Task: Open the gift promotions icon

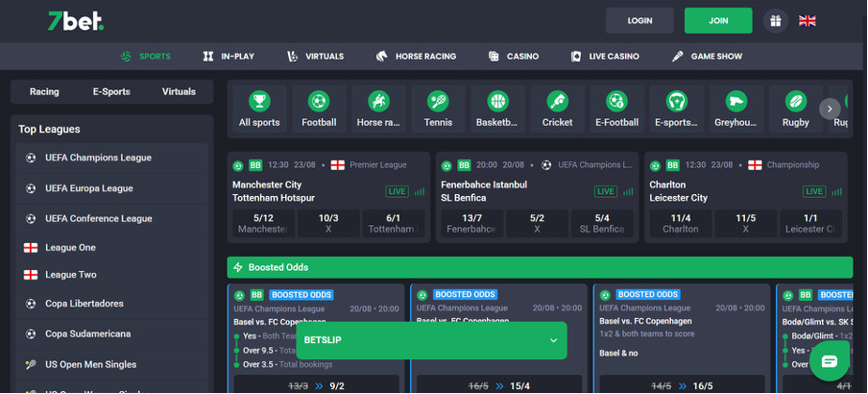Action: [x=774, y=20]
